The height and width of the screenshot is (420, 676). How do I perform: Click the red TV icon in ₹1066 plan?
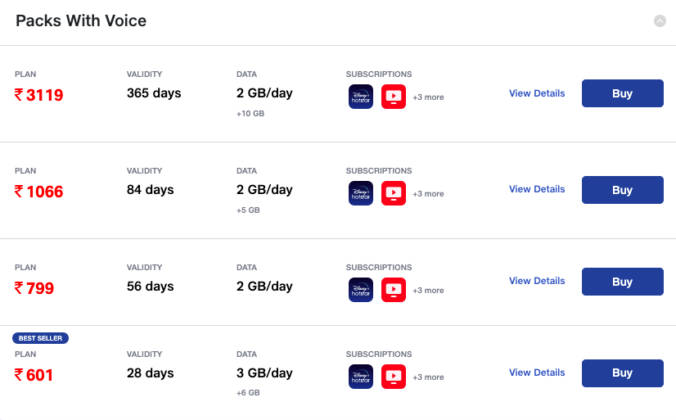tap(393, 193)
